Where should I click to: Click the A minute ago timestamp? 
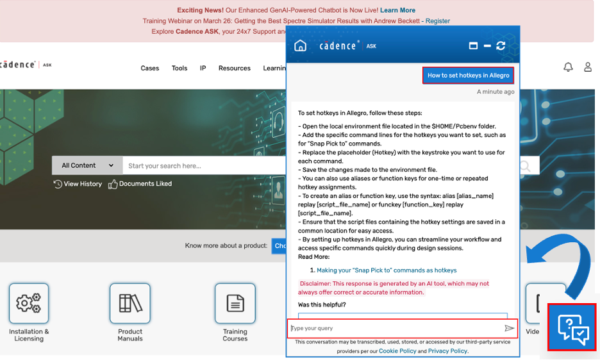click(x=496, y=92)
